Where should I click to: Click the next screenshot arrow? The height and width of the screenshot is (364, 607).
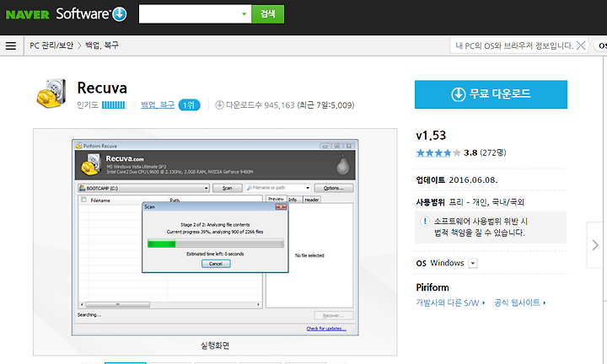pos(595,245)
